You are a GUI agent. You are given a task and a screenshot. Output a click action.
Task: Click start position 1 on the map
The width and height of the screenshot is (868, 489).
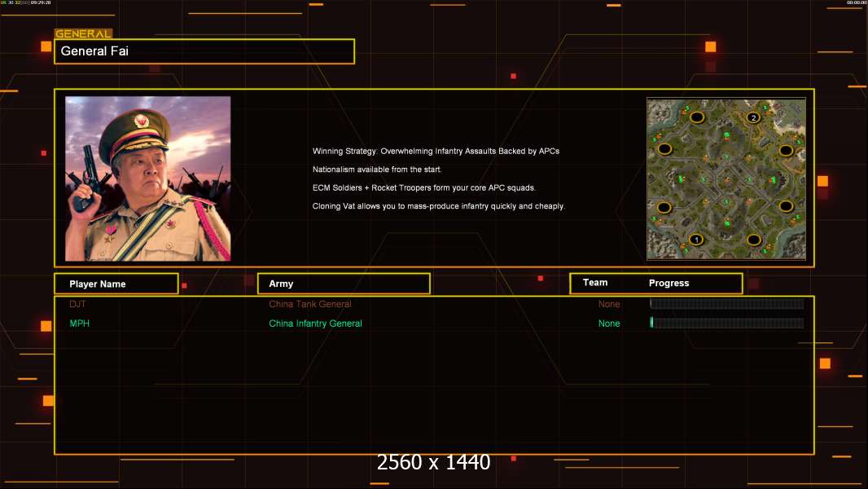[x=695, y=240]
